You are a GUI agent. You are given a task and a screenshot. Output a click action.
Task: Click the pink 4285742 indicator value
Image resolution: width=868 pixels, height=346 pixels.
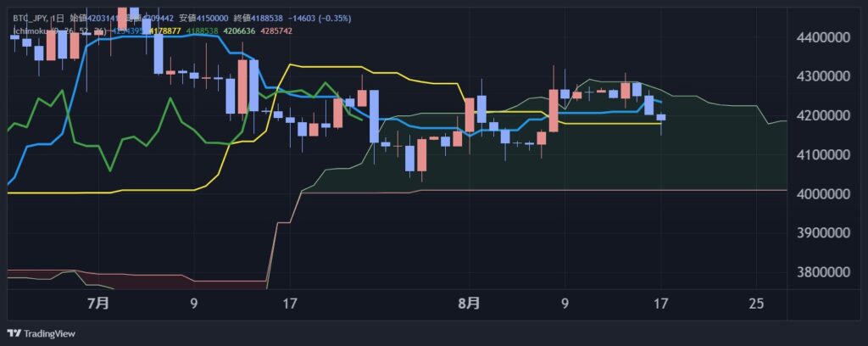click(272, 31)
